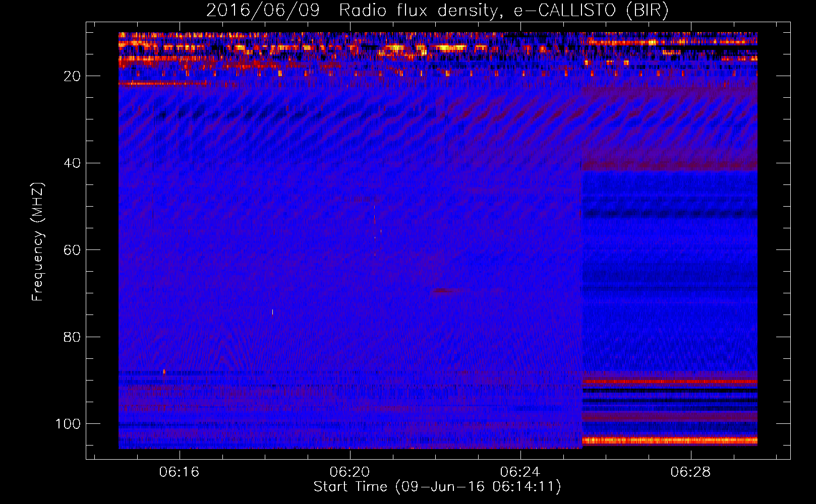Click the 40 MHz frequency tick label
816x504 pixels.
coord(73,163)
